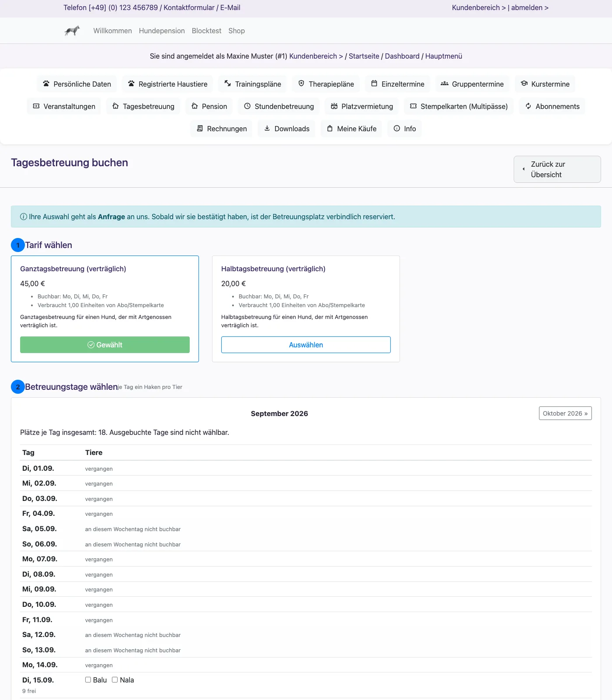The image size is (612, 700).
Task: Open Stempelkarten (Multipässe) button
Action: tap(459, 106)
